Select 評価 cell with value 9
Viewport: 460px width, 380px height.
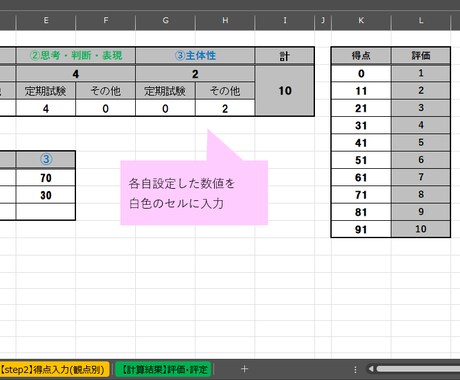(x=421, y=212)
